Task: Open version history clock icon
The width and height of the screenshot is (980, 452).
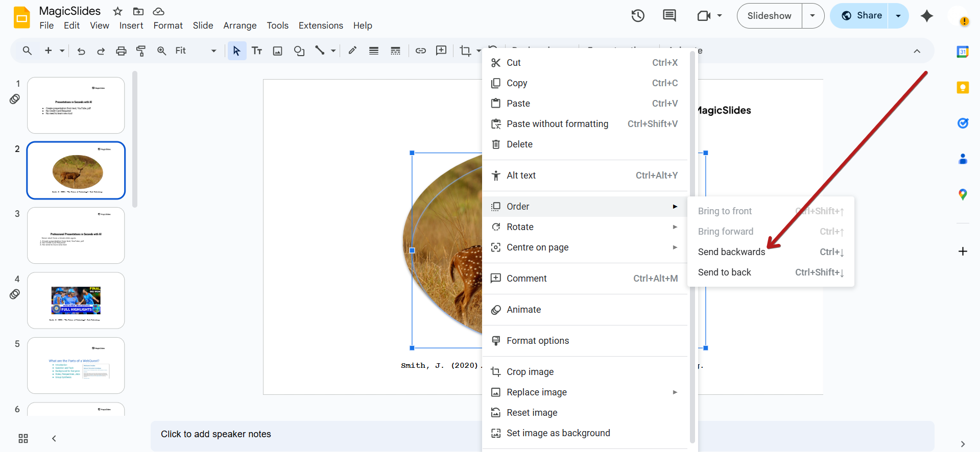Action: [x=638, y=16]
